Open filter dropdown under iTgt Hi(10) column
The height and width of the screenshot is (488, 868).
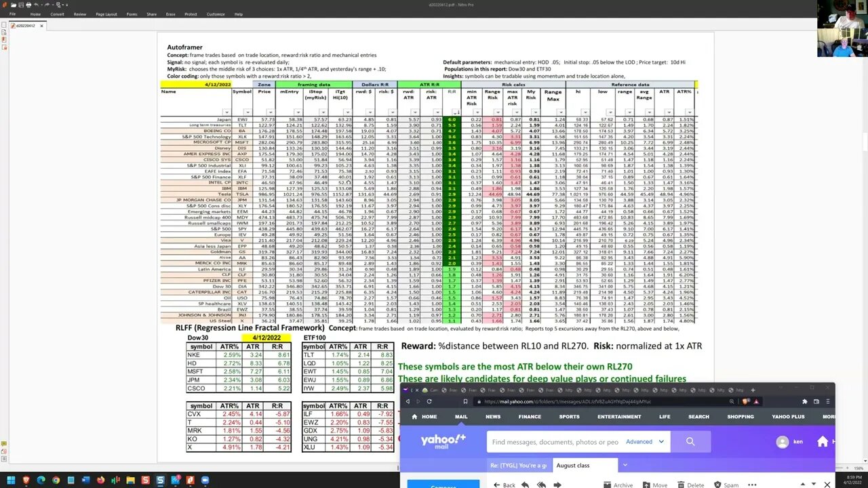tap(347, 112)
